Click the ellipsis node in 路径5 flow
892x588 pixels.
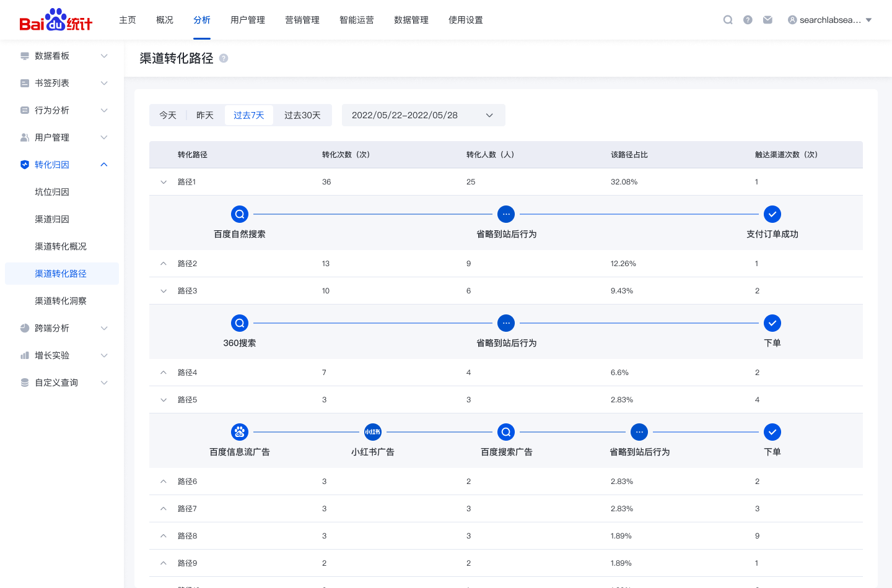639,432
